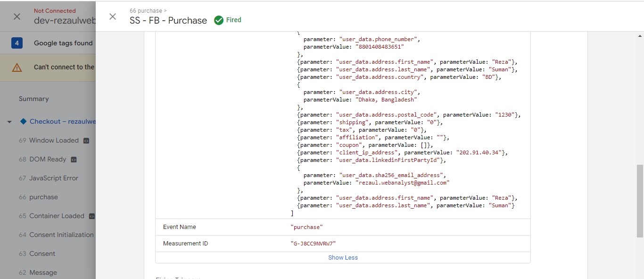Click the blue diamond Checkout page icon
Image resolution: width=644 pixels, height=279 pixels.
point(23,121)
